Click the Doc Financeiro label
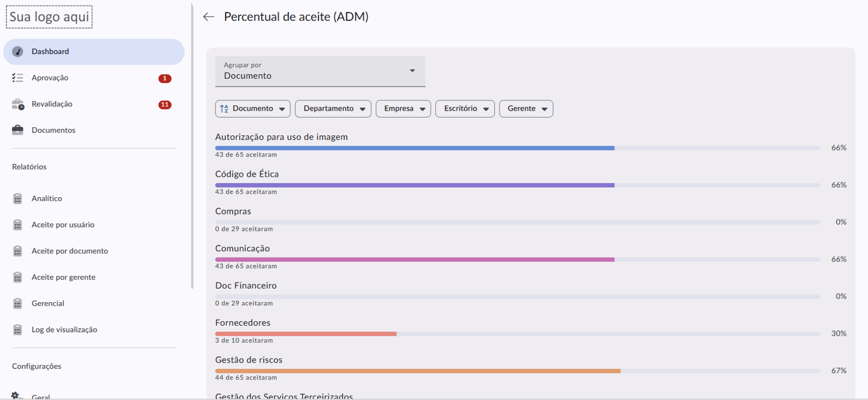Image resolution: width=868 pixels, height=400 pixels. pyautogui.click(x=246, y=286)
